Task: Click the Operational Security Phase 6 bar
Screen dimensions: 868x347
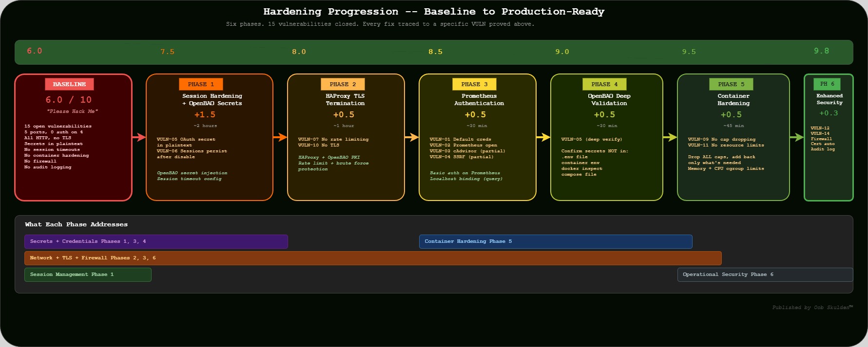Action: (765, 274)
